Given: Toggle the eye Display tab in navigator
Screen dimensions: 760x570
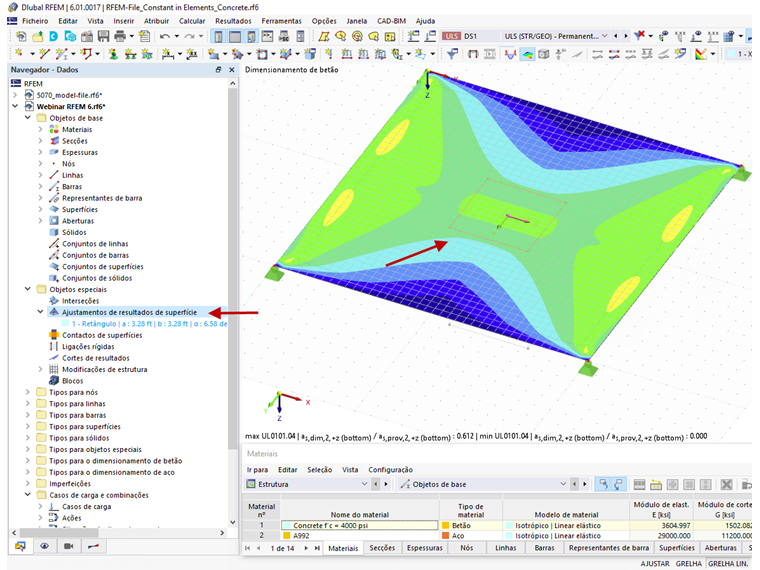Looking at the screenshot, I should pyautogui.click(x=44, y=546).
